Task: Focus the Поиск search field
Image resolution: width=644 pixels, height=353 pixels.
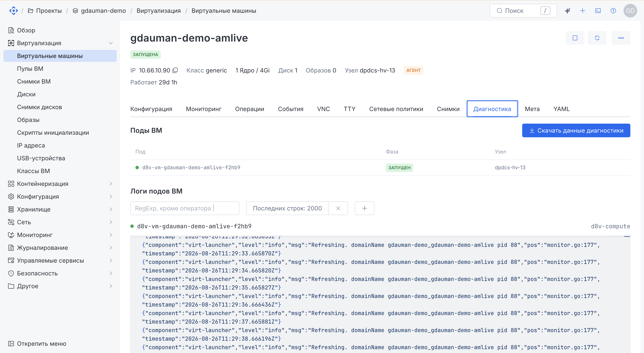Action: click(x=523, y=10)
